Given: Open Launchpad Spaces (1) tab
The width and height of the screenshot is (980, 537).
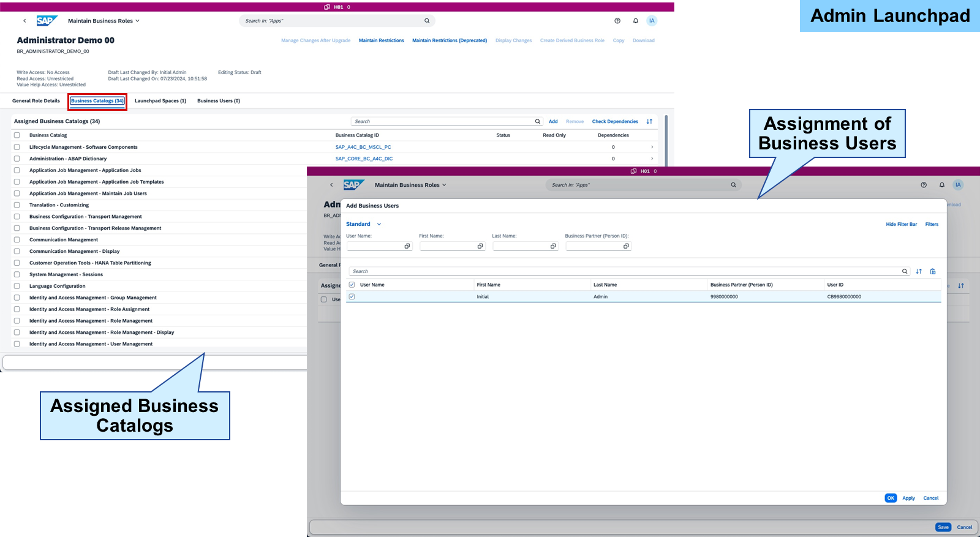Looking at the screenshot, I should coord(160,101).
